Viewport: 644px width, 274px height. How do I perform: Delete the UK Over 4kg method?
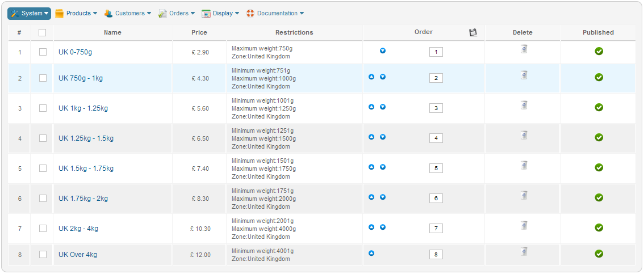(x=524, y=251)
